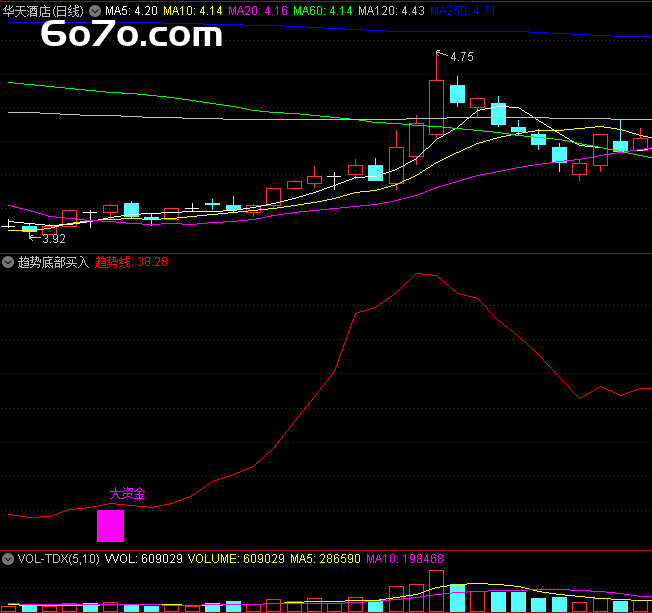Click the 趋势底部买入 indicator name

point(53,262)
